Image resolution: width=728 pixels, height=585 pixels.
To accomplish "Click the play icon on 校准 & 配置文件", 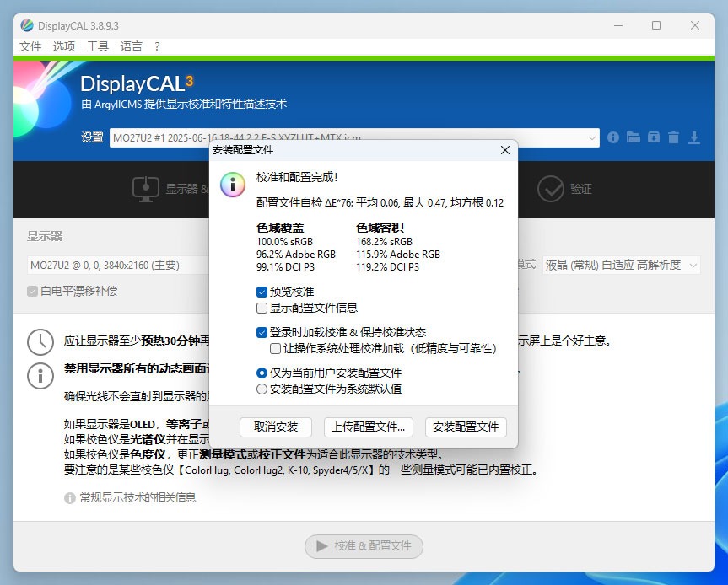I will [321, 545].
